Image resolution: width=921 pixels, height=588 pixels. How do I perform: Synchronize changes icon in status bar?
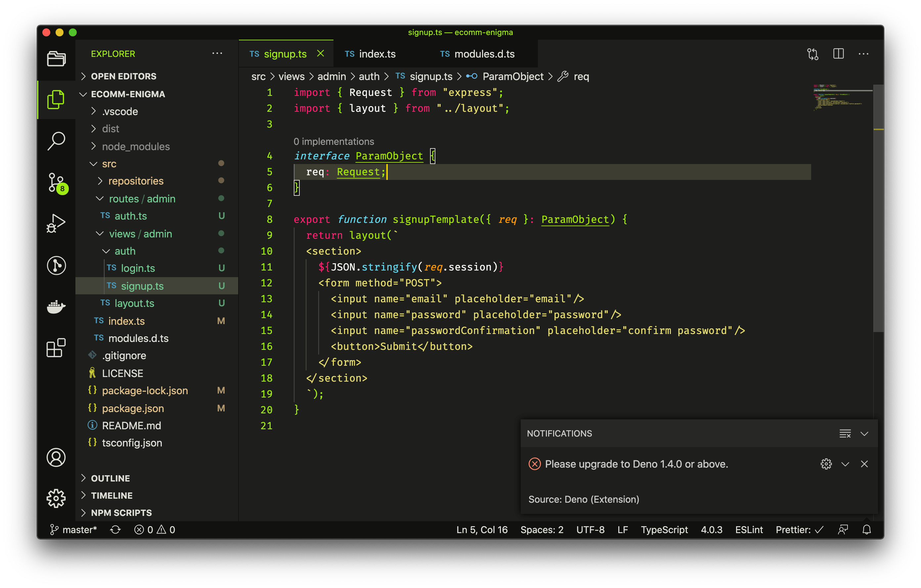(115, 529)
